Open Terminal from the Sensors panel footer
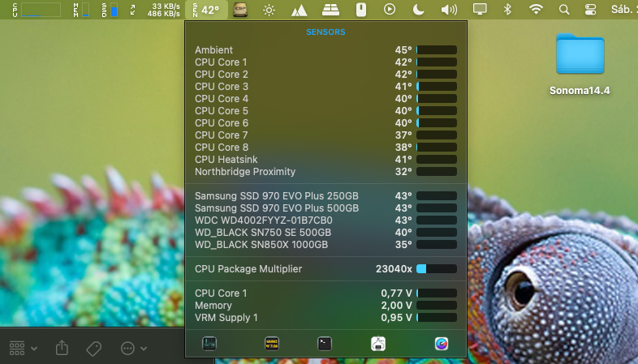The image size is (638, 364). pos(325,344)
